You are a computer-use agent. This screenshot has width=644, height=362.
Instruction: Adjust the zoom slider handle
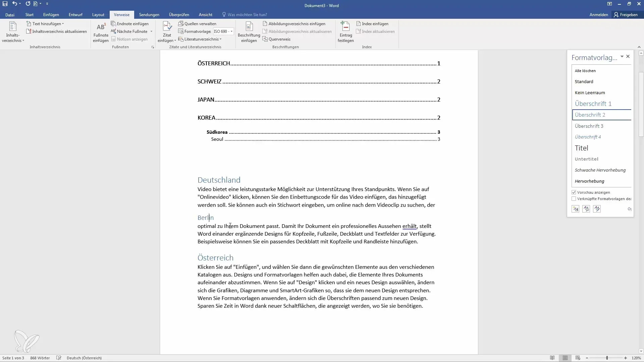click(607, 358)
